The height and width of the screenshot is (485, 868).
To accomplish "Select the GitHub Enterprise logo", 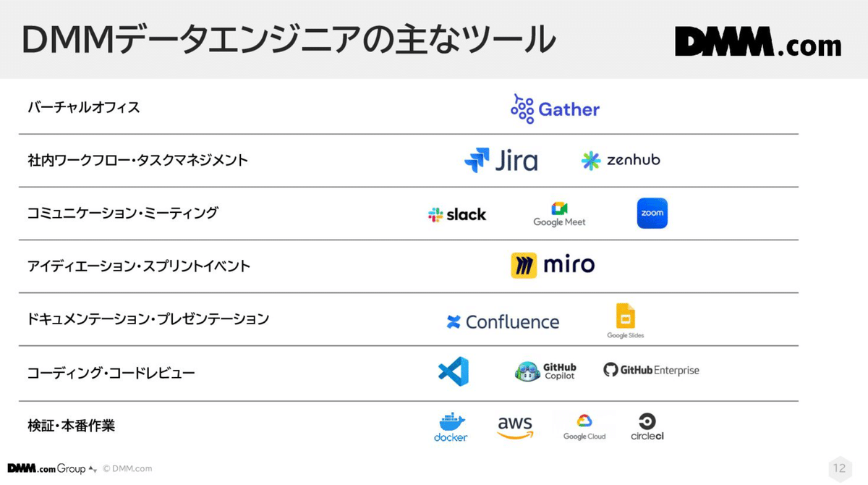I will [x=651, y=370].
